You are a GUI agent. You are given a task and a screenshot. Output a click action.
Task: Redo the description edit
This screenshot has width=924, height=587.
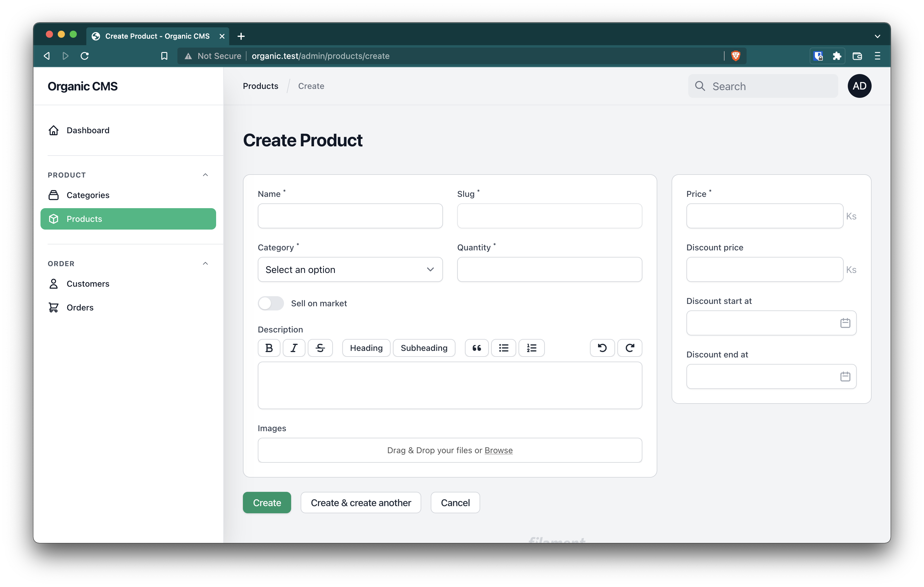tap(630, 348)
